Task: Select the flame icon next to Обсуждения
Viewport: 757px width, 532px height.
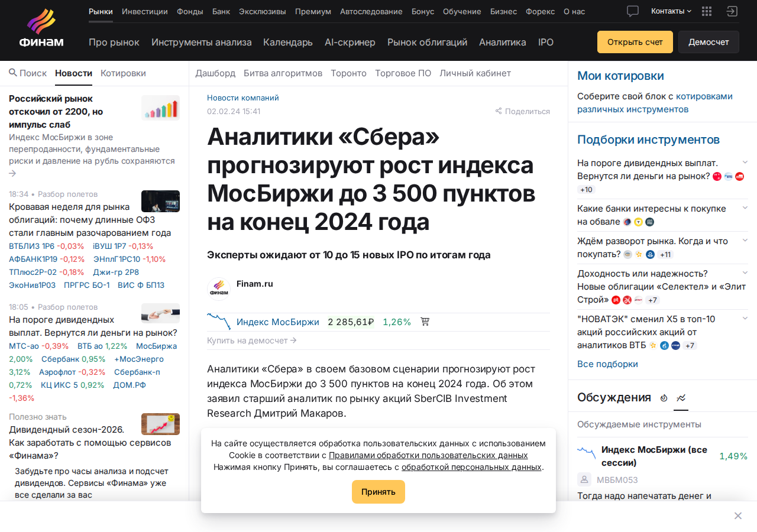Action: [x=664, y=398]
